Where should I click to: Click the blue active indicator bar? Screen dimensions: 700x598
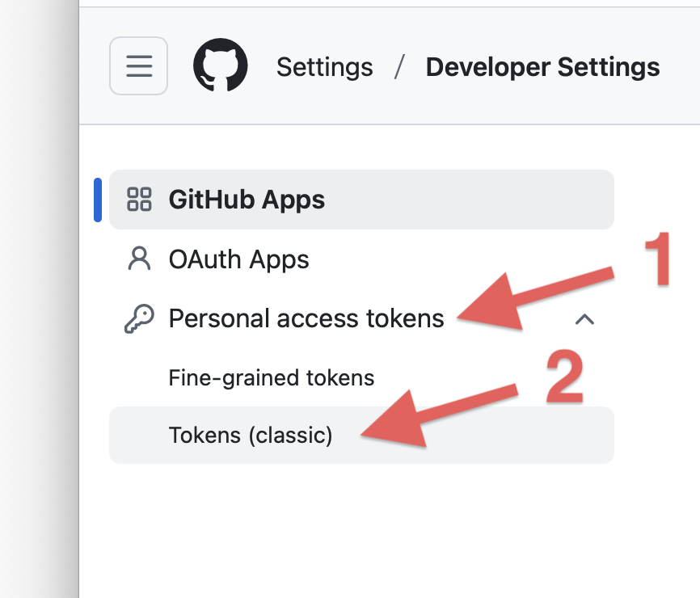click(98, 199)
